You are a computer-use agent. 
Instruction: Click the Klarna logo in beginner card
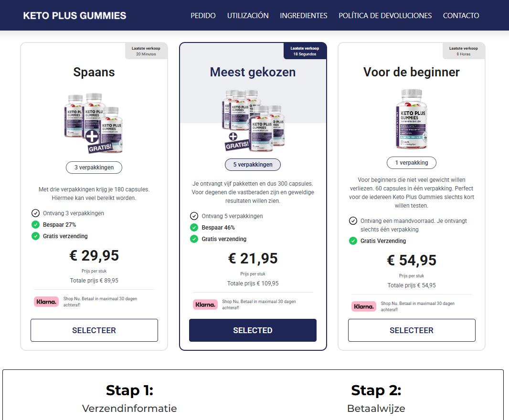pos(364,306)
